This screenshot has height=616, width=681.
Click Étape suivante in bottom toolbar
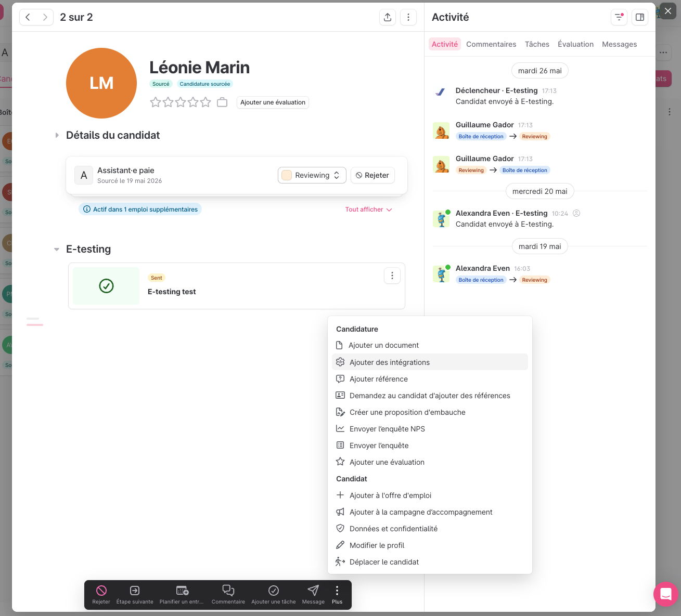(135, 594)
